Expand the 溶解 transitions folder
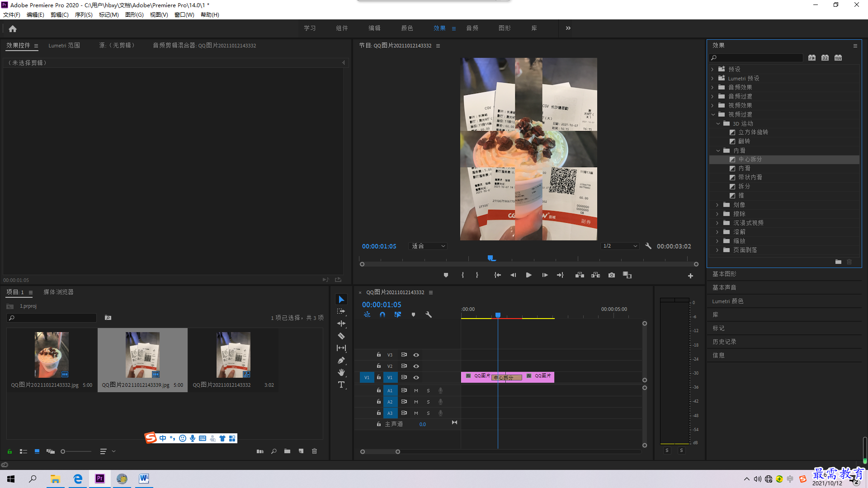Image resolution: width=868 pixels, height=488 pixels. [x=717, y=232]
